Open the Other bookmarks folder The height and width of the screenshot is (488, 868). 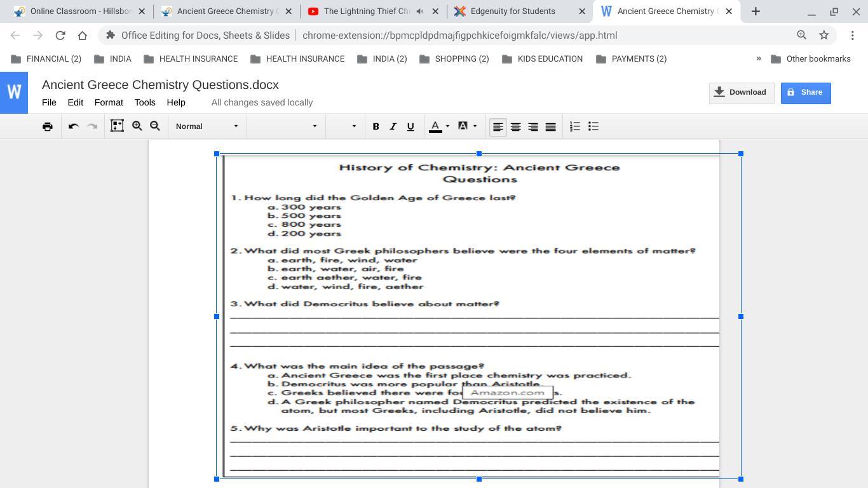[811, 58]
